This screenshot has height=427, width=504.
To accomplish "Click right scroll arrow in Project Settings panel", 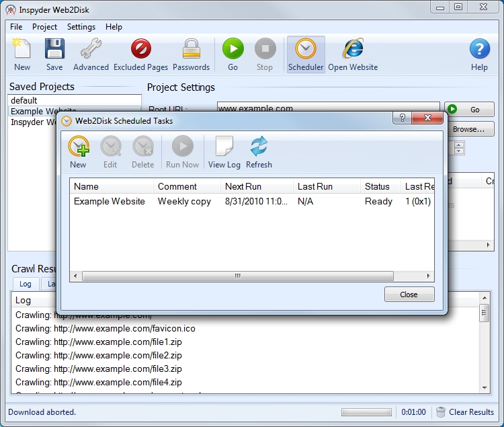I will (489, 245).
